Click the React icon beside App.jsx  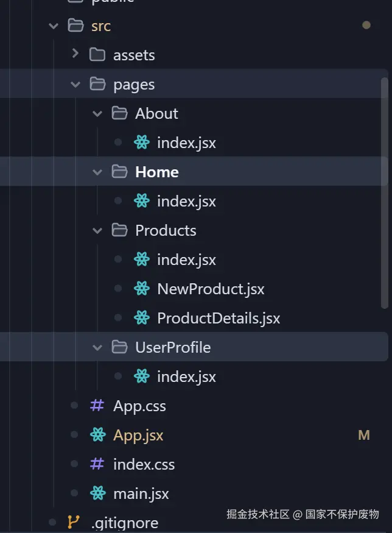click(97, 435)
